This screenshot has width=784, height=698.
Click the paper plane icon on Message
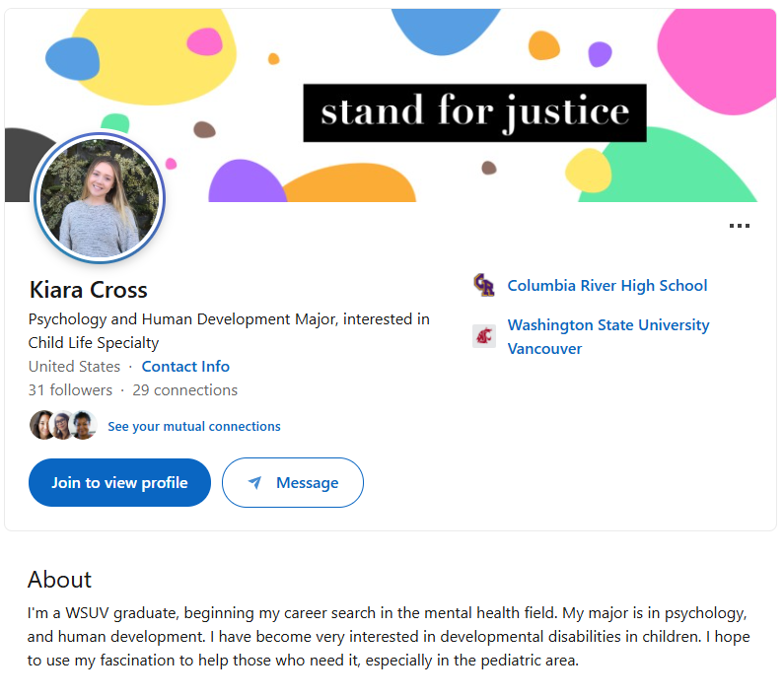tap(255, 483)
